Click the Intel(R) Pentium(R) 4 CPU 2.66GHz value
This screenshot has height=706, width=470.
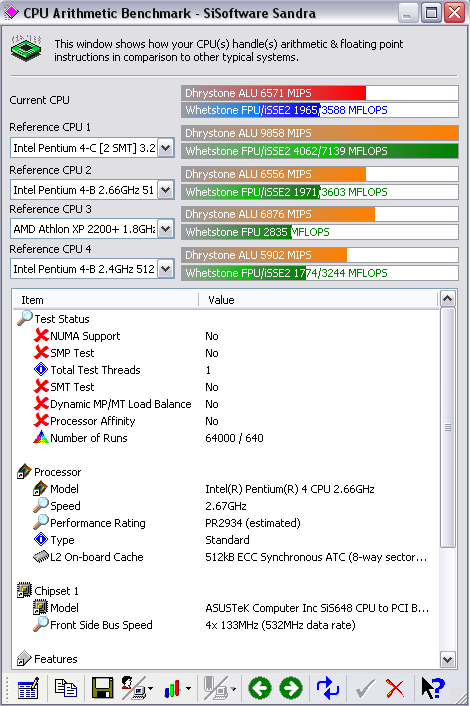(289, 489)
